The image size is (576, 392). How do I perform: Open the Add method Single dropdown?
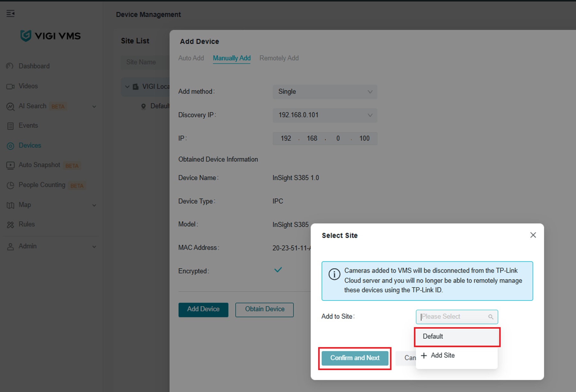click(x=325, y=92)
